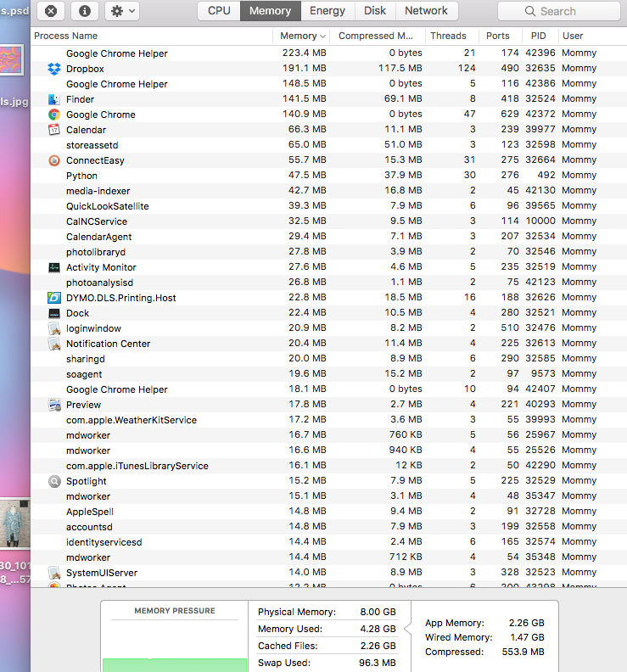Click the loginwindow icon
The image size is (627, 672).
tap(54, 328)
